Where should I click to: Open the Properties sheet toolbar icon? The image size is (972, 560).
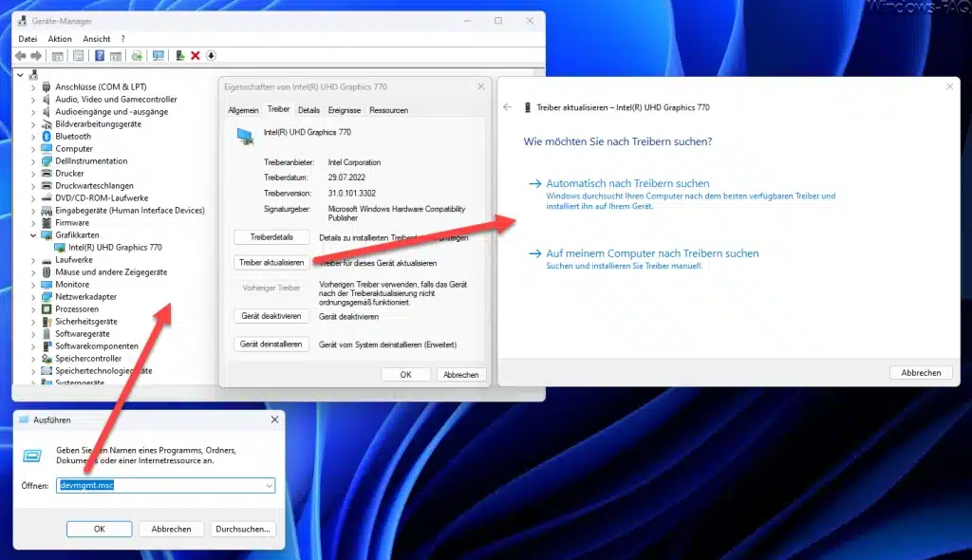pyautogui.click(x=78, y=56)
